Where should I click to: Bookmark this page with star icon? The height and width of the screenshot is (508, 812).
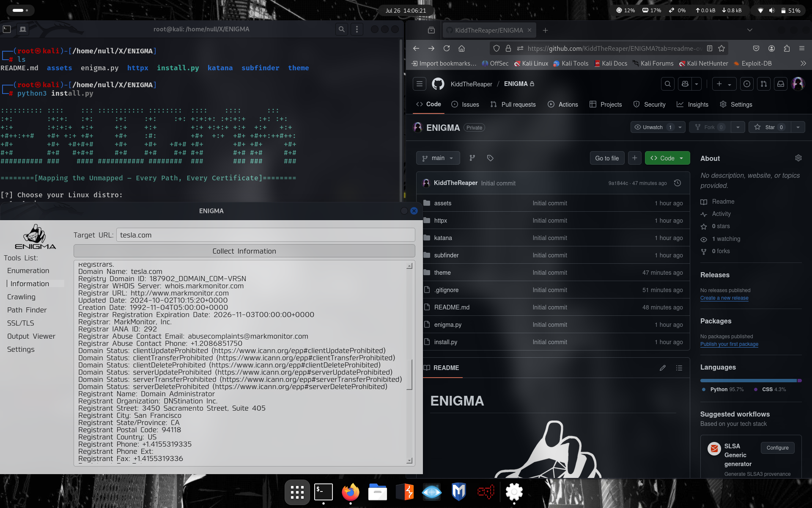(x=721, y=48)
